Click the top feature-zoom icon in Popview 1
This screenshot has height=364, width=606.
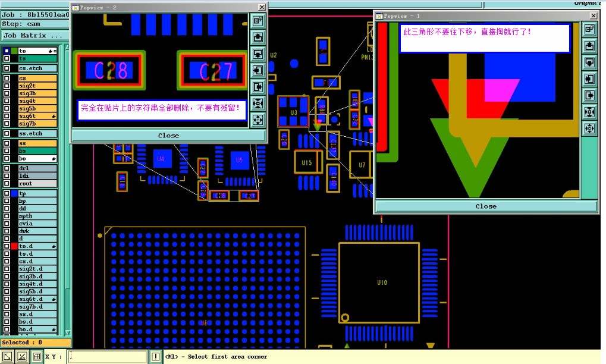pyautogui.click(x=589, y=29)
